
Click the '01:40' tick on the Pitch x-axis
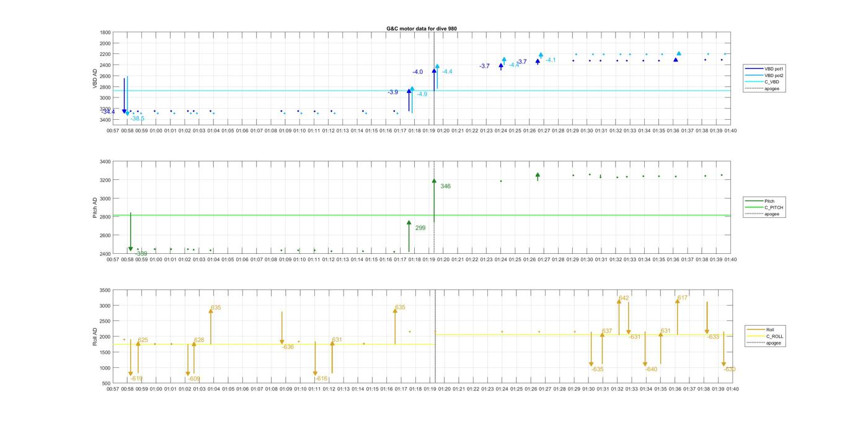730,259
